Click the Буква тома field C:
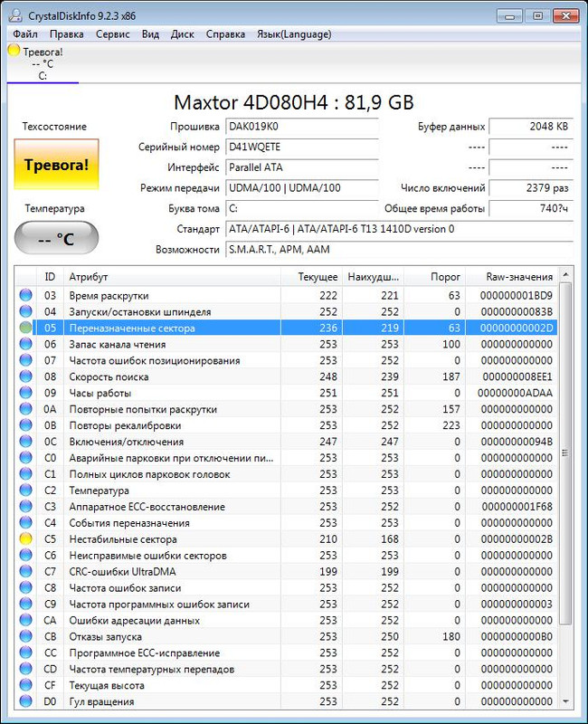The height and width of the screenshot is (724, 588). (302, 208)
